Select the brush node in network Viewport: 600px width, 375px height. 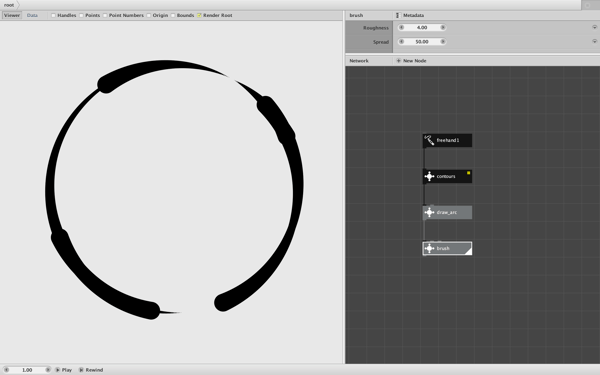pos(447,248)
